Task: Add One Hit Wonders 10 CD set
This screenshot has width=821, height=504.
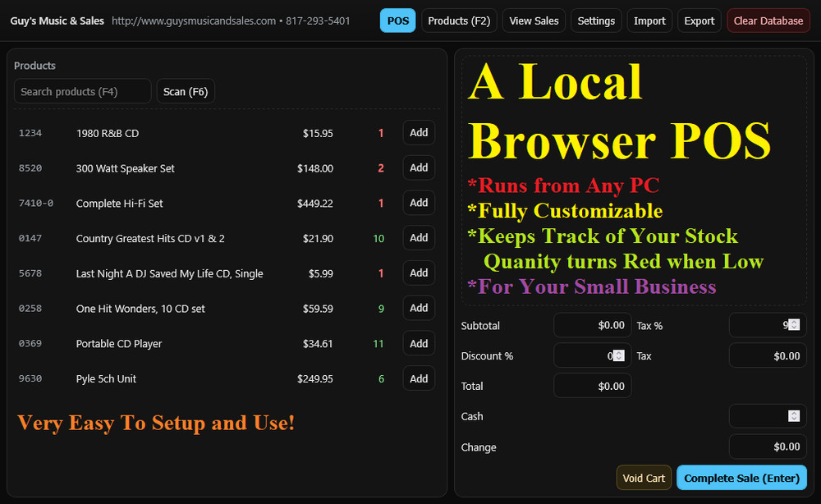Action: [419, 308]
